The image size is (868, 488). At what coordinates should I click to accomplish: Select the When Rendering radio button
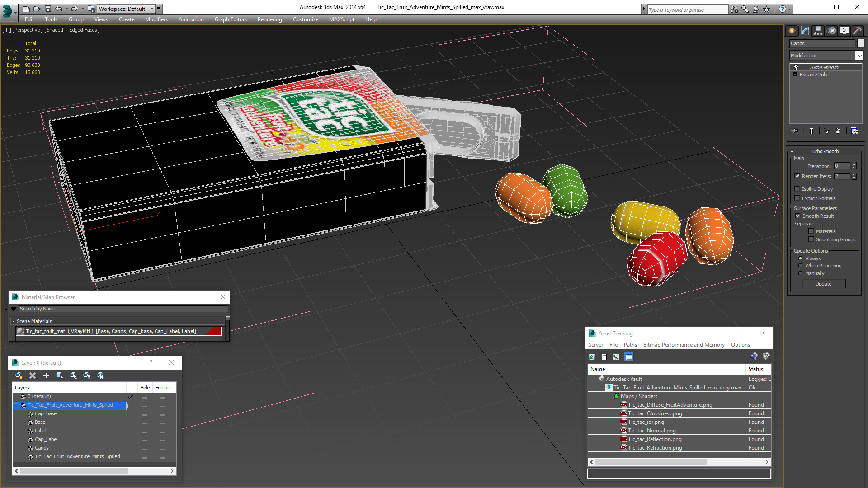800,266
